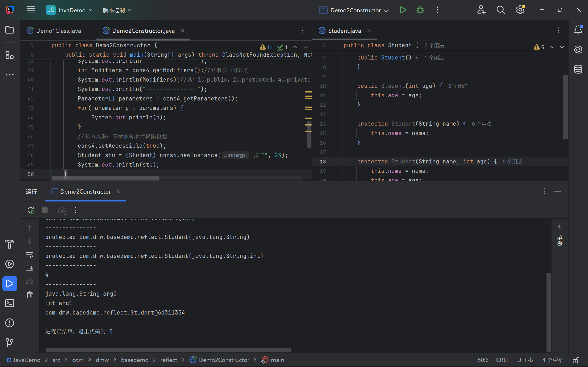This screenshot has height=367, width=588.
Task: Click the editor horizontal scrollbar
Action: (106, 178)
